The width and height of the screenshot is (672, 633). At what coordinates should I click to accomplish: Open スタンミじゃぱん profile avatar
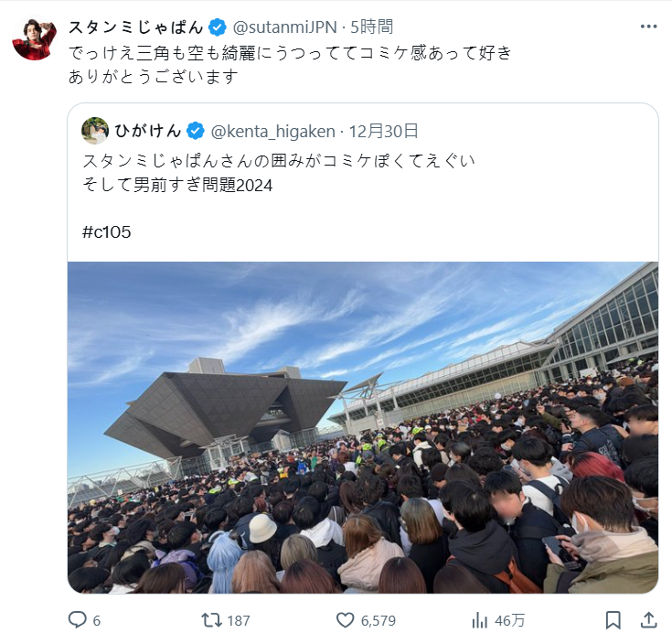[35, 39]
